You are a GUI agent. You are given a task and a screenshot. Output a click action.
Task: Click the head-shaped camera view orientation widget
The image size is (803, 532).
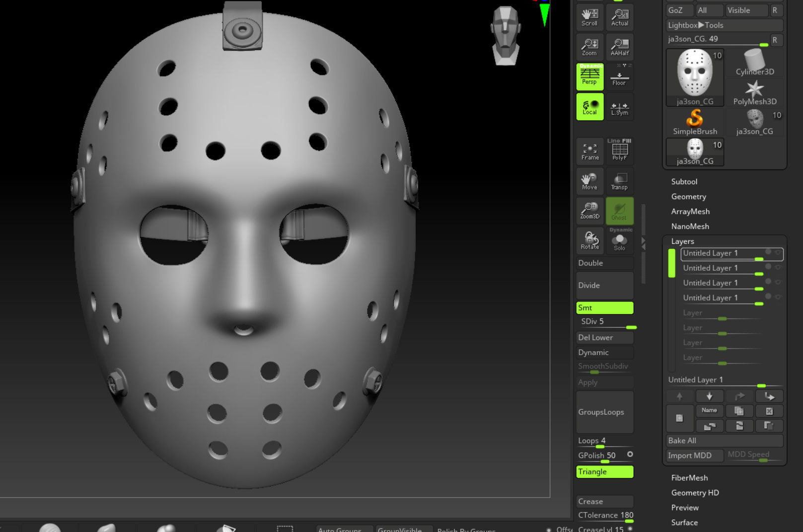tap(506, 36)
